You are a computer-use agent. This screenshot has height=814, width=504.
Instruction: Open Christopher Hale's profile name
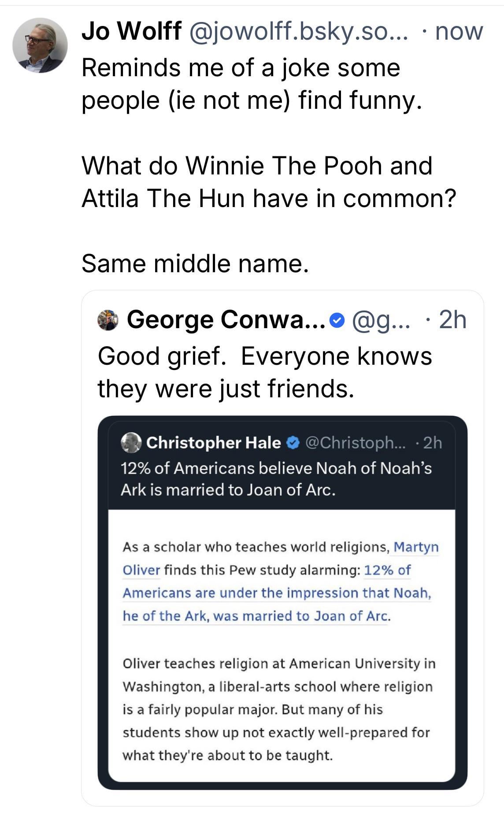[214, 443]
